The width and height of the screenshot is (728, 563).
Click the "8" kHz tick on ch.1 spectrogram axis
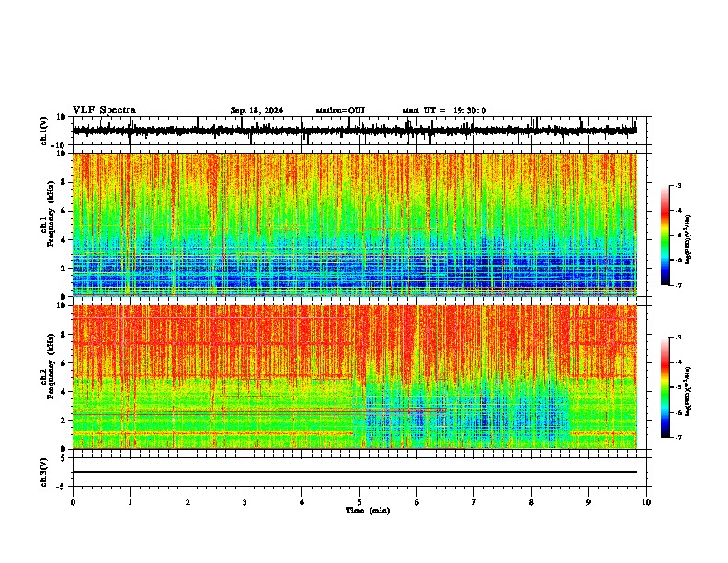pos(63,182)
